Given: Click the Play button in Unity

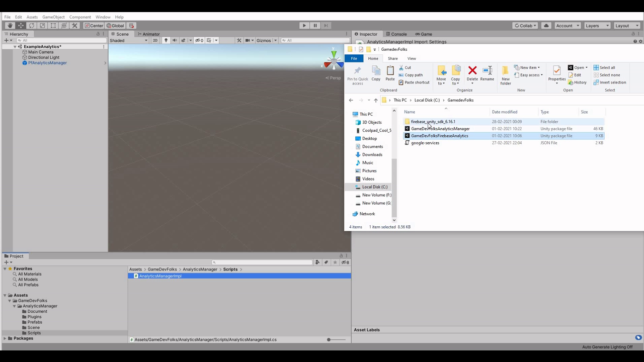Looking at the screenshot, I should click(x=304, y=26).
